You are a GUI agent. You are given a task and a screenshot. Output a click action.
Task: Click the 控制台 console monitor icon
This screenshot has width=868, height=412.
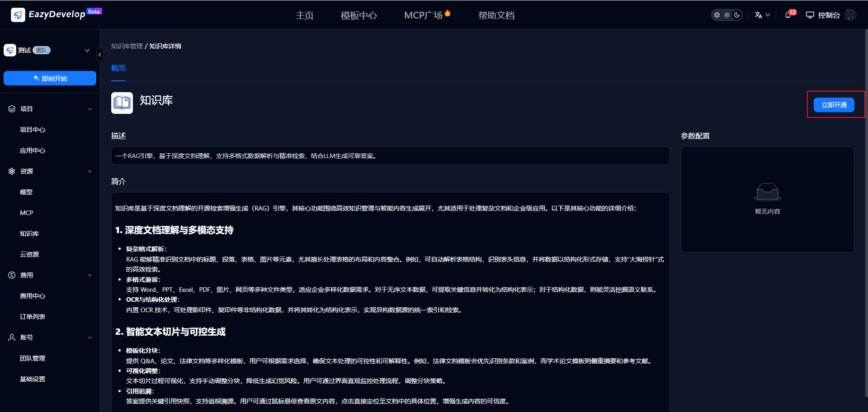click(810, 15)
